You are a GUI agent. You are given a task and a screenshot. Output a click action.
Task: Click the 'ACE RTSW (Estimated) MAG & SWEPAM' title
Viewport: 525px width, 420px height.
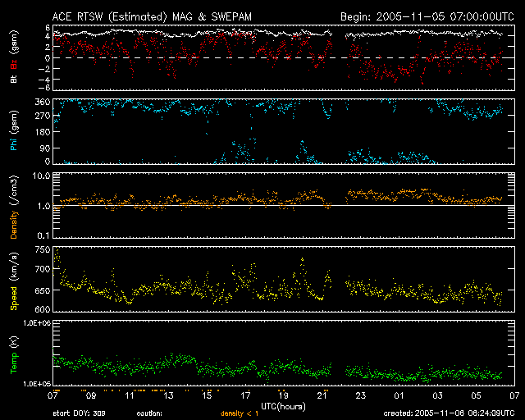152,16
